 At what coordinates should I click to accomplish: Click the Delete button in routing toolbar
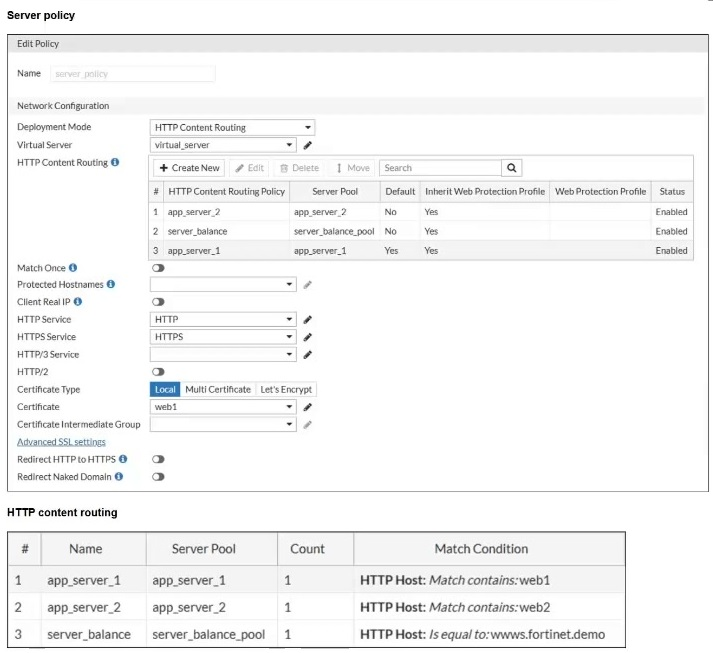300,168
